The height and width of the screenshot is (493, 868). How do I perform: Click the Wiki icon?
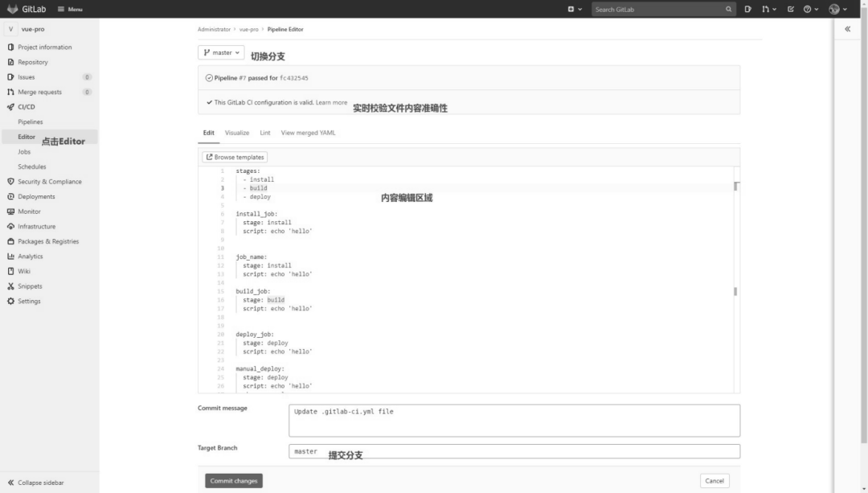[x=10, y=271]
